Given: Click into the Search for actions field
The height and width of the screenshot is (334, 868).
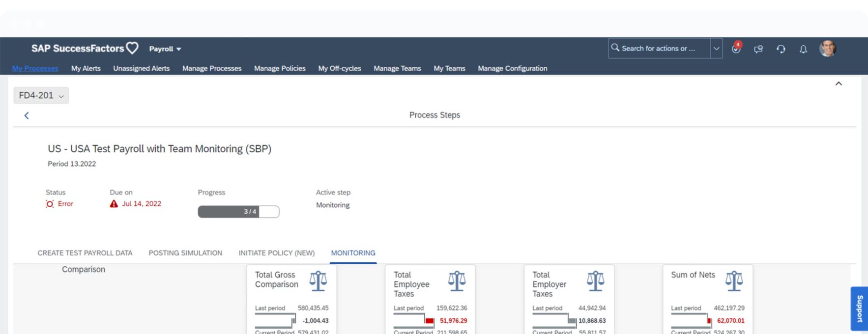Looking at the screenshot, I should pyautogui.click(x=659, y=49).
